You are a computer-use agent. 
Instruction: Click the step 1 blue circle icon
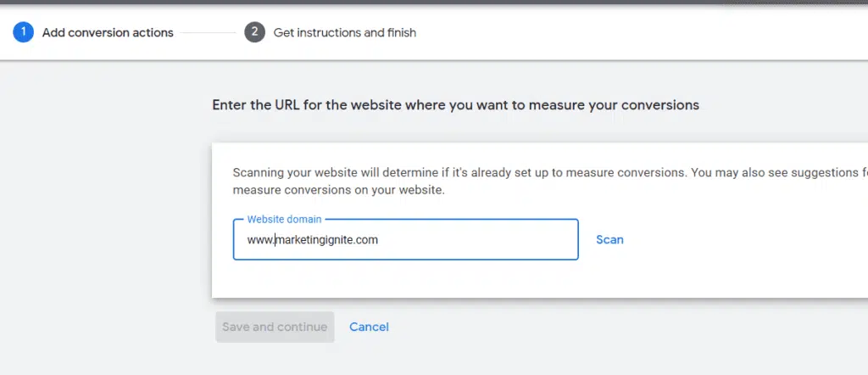pyautogui.click(x=23, y=32)
